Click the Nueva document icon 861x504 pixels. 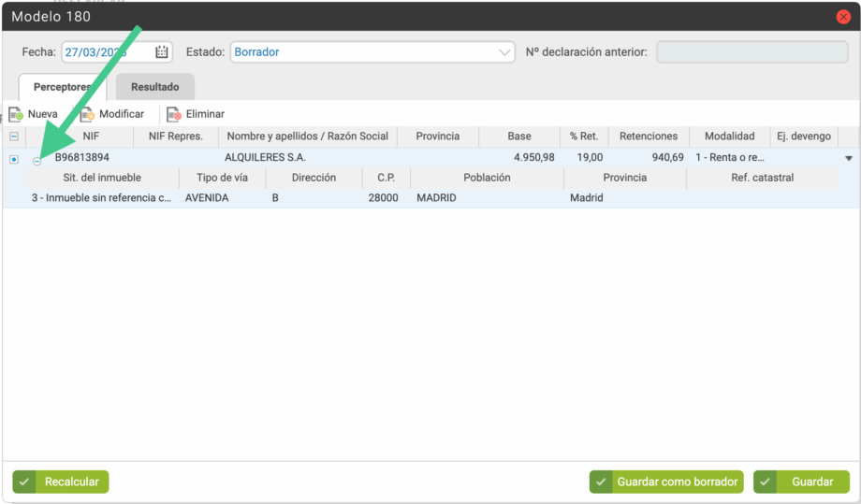(x=15, y=114)
